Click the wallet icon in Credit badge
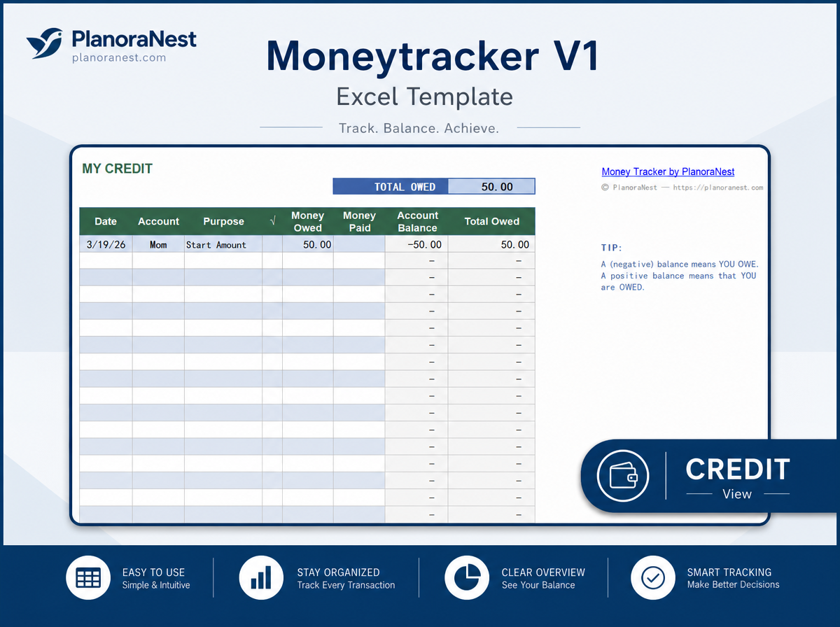Screen dimensions: 840x627 coord(623,477)
